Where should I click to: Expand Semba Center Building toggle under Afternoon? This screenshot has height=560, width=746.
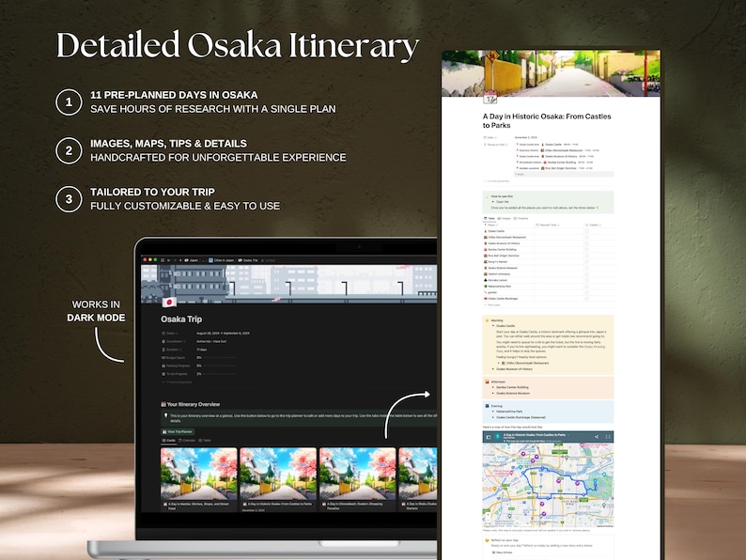[x=493, y=387]
